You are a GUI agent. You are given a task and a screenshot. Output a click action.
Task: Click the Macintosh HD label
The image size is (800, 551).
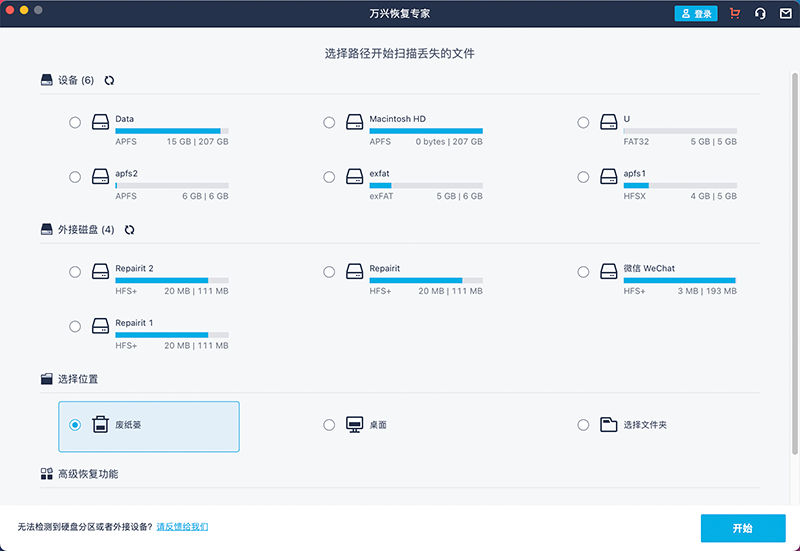click(397, 119)
